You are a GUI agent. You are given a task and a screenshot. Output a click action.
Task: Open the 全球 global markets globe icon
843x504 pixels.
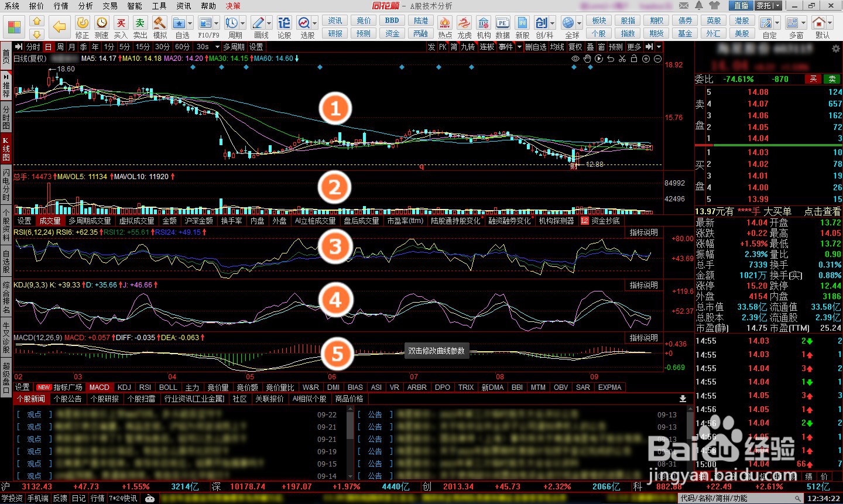click(x=568, y=23)
